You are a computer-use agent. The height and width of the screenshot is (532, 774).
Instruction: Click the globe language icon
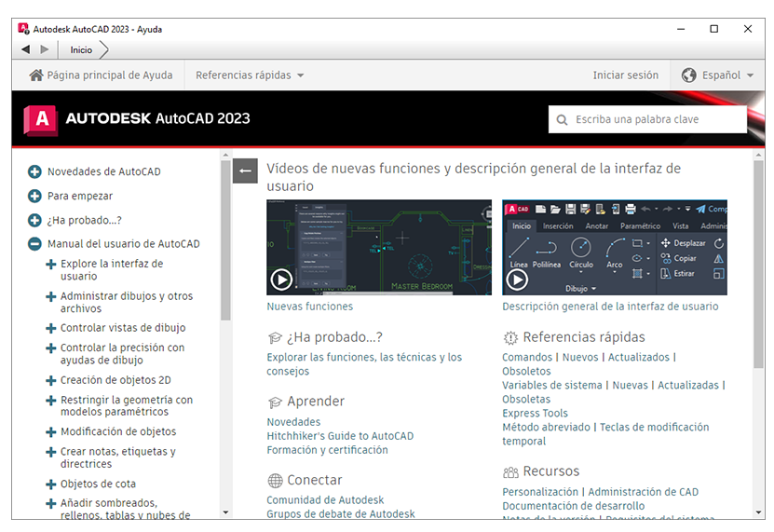pyautogui.click(x=688, y=75)
